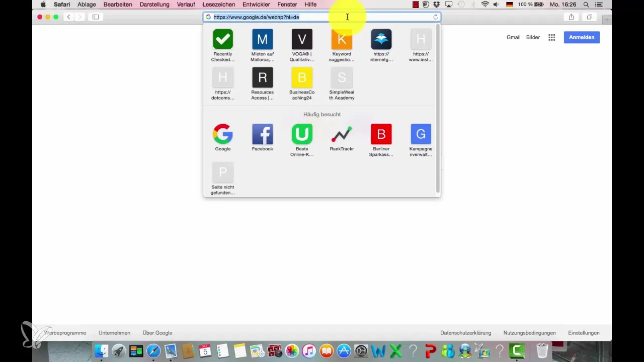
Task: Open the Keyword suggestion favorite
Action: pyautogui.click(x=342, y=45)
